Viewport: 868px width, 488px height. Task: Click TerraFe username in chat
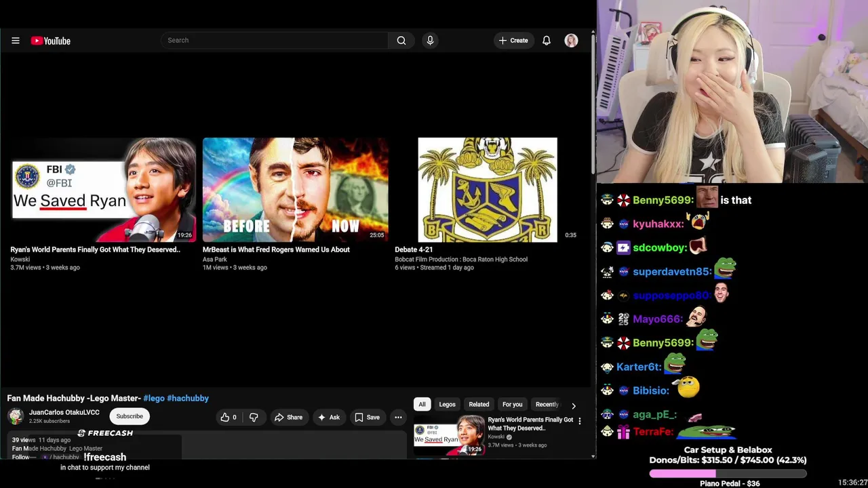tap(654, 432)
